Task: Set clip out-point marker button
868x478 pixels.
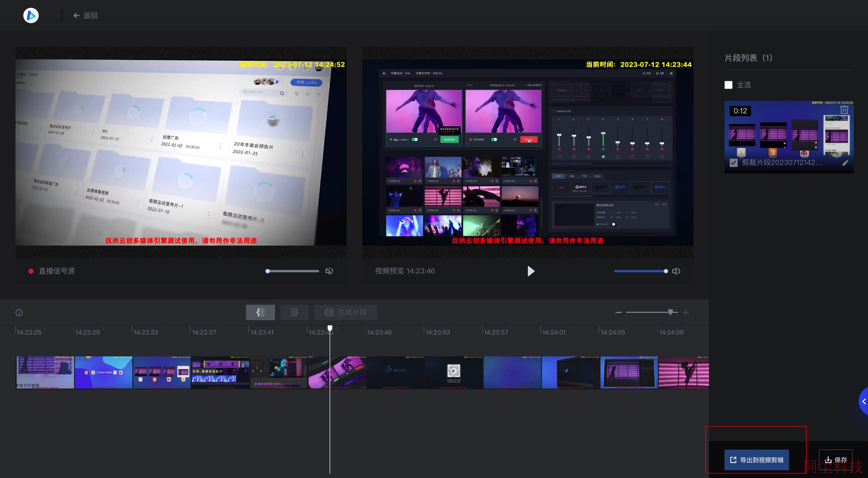Action: (x=294, y=312)
